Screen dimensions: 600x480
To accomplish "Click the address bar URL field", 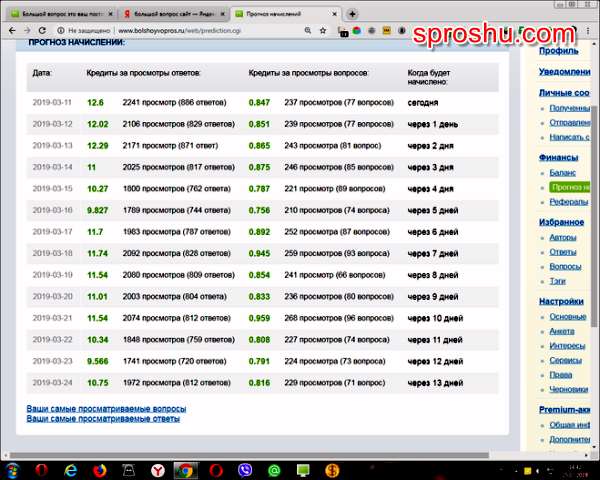I will click(200, 31).
